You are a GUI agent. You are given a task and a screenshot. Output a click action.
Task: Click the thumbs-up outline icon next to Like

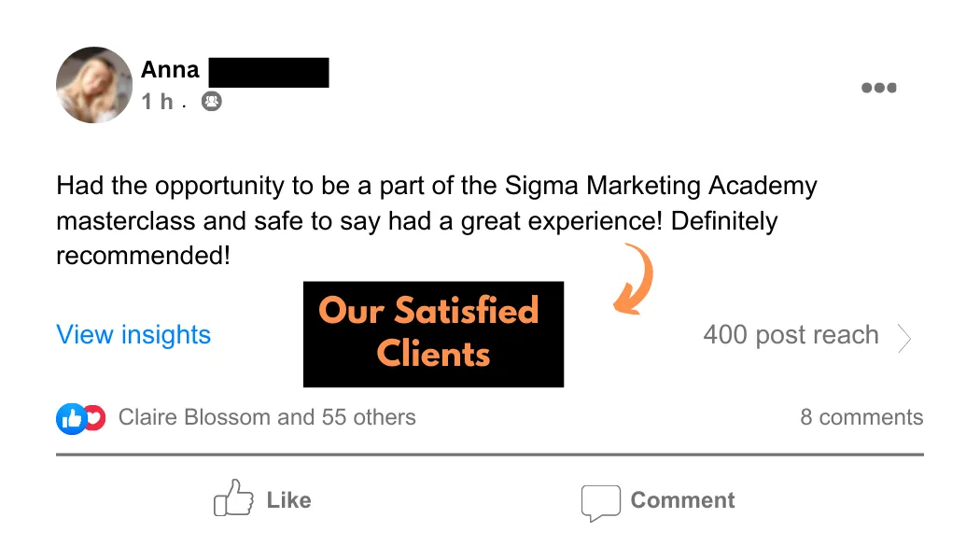pos(233,498)
